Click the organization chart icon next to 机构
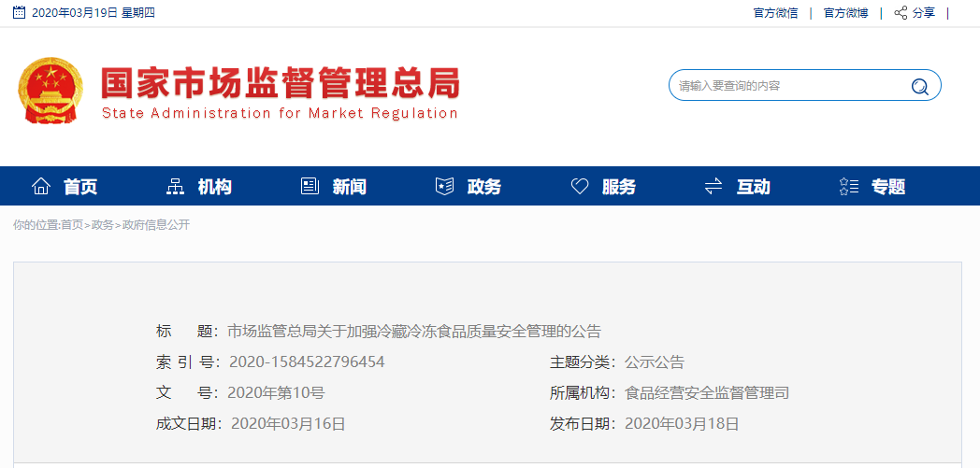The image size is (980, 468). coord(175,186)
